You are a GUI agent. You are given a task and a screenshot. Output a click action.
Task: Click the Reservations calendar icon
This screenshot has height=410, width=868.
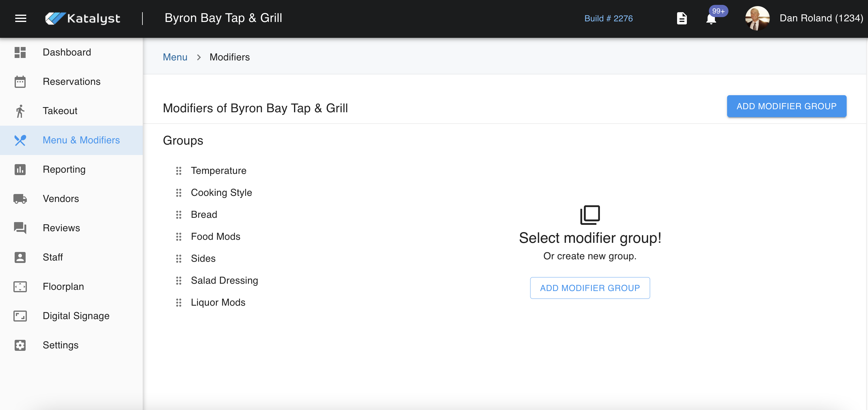tap(20, 81)
